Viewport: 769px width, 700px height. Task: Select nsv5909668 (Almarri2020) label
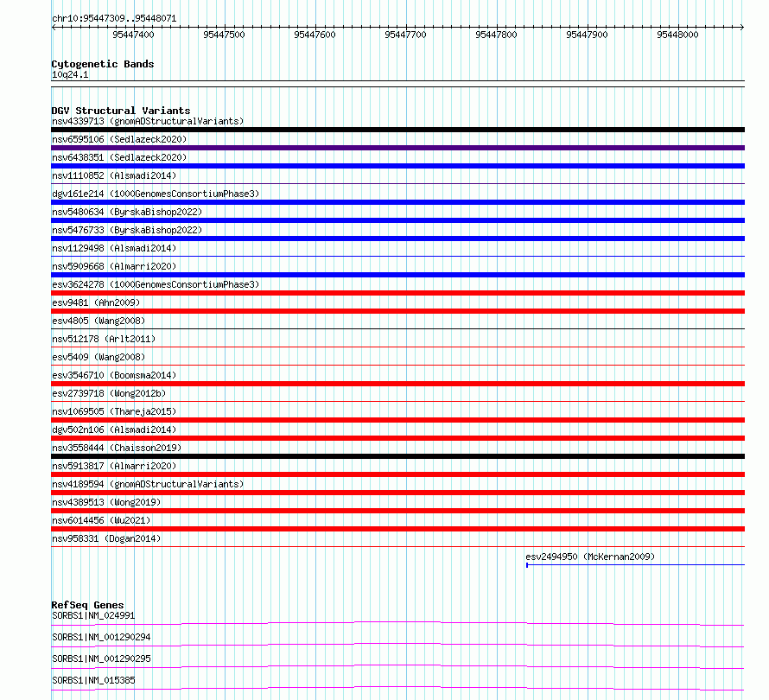coord(114,266)
